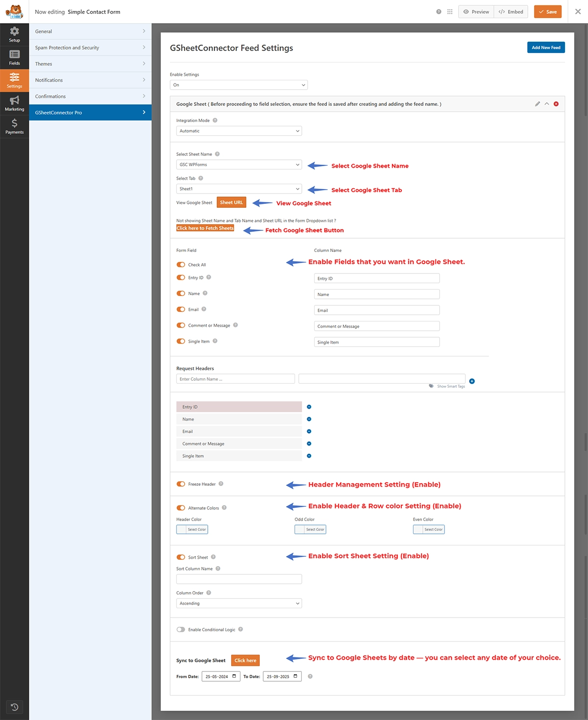This screenshot has height=720, width=588.
Task: Enable Conditional Logic toggle
Action: (x=181, y=629)
